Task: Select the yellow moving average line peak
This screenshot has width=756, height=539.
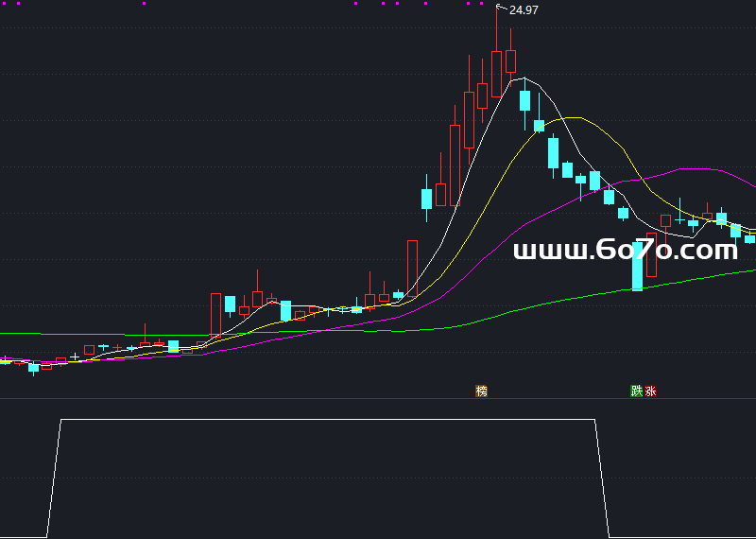Action: [578, 116]
